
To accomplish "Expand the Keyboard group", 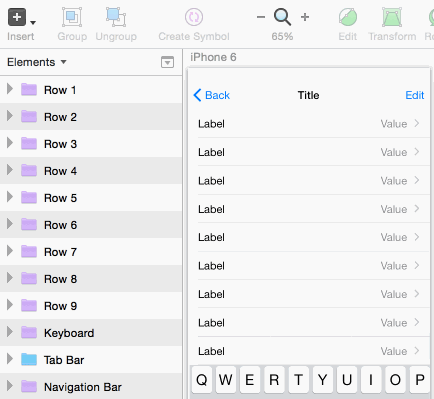I will click(10, 332).
